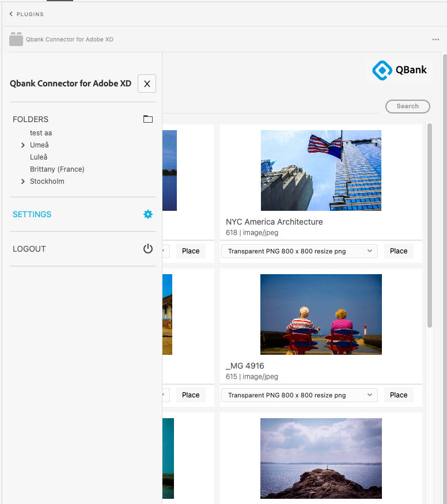Image resolution: width=447 pixels, height=504 pixels.
Task: Click Place in the first-row left card
Action: coord(191,251)
